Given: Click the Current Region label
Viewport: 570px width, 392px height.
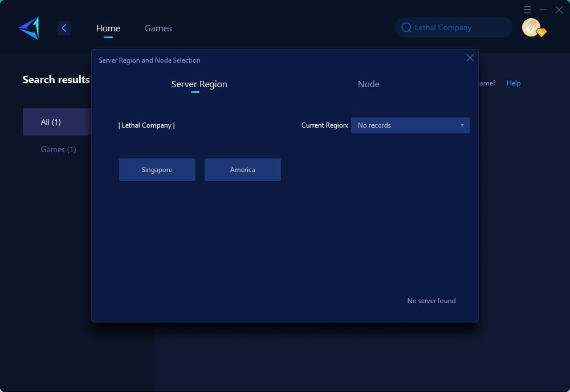Looking at the screenshot, I should point(325,125).
